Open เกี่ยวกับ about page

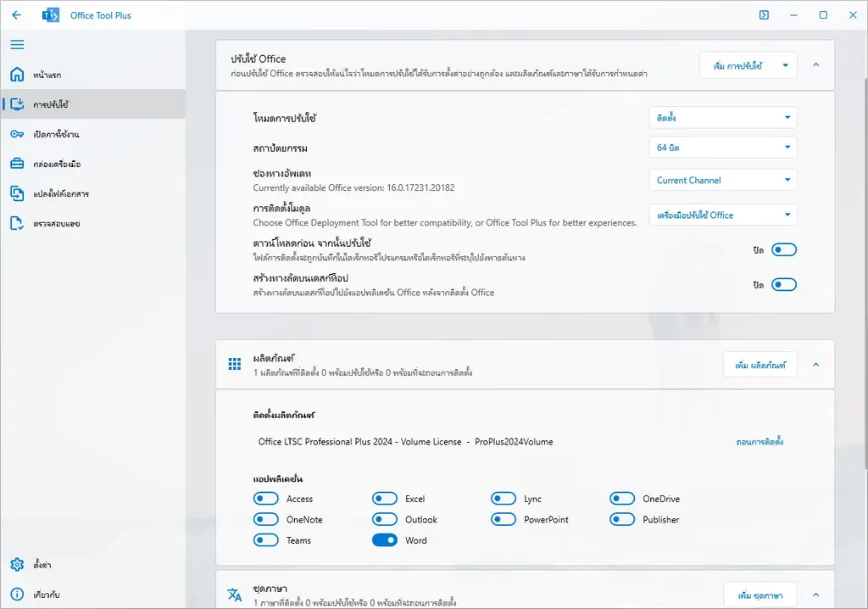click(x=93, y=594)
